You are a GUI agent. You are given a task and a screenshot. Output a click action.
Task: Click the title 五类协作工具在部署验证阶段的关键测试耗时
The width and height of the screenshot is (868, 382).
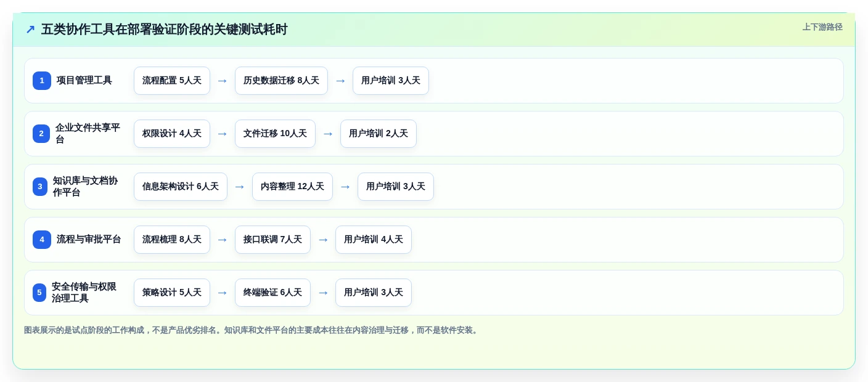pos(164,30)
